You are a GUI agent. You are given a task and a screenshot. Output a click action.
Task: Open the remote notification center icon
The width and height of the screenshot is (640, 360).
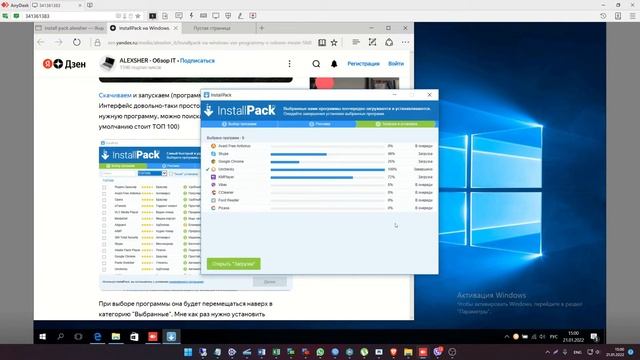coord(594,337)
